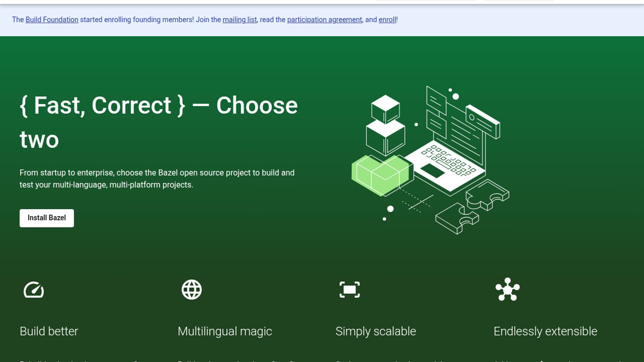Click the globe icon above Multilingual magic
The height and width of the screenshot is (362, 644).
192,290
